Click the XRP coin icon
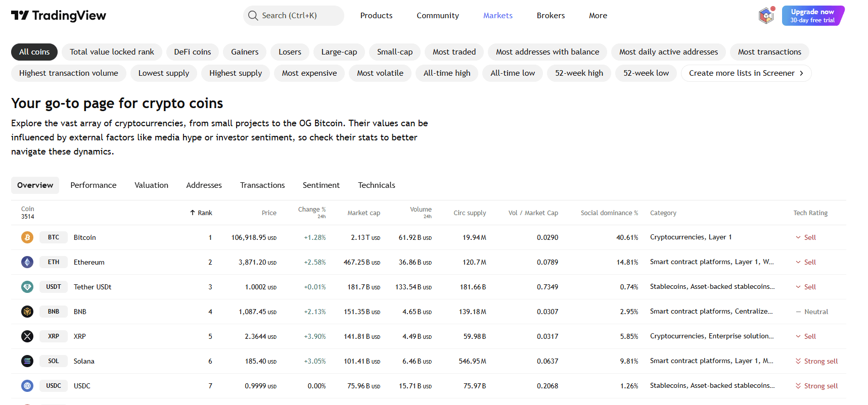 [27, 336]
